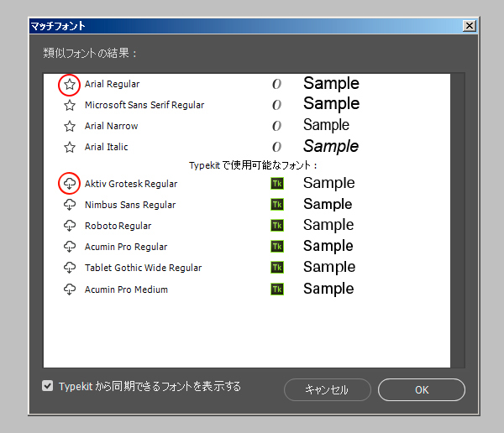Select Tablet Gothic Wide Regular font name
This screenshot has height=433, width=504.
[143, 268]
